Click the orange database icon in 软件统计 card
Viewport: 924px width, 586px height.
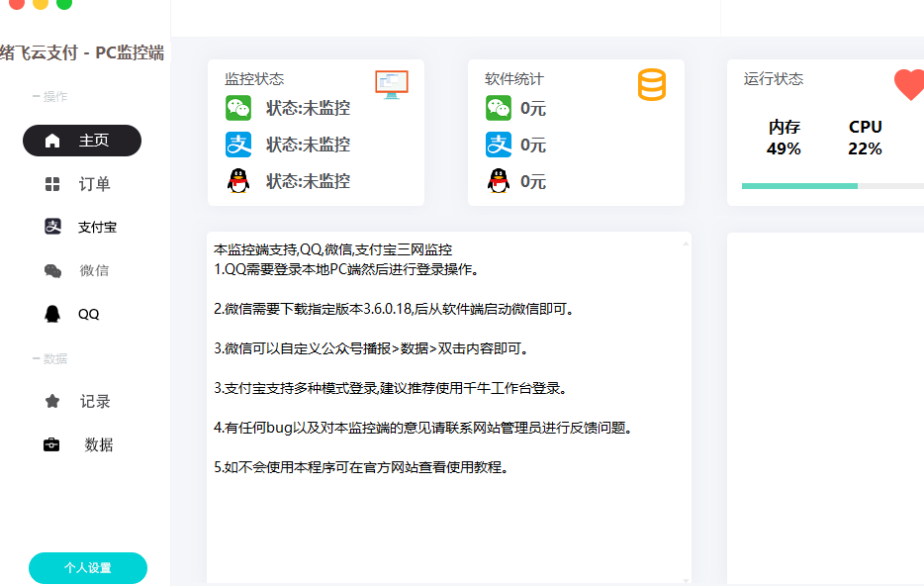tap(652, 85)
